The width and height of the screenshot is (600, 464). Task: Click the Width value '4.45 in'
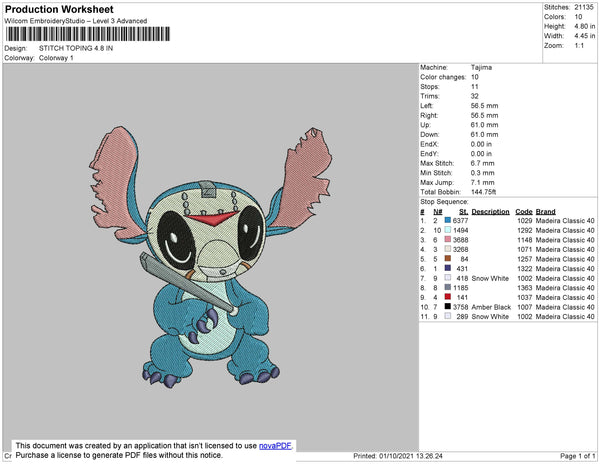(x=585, y=36)
